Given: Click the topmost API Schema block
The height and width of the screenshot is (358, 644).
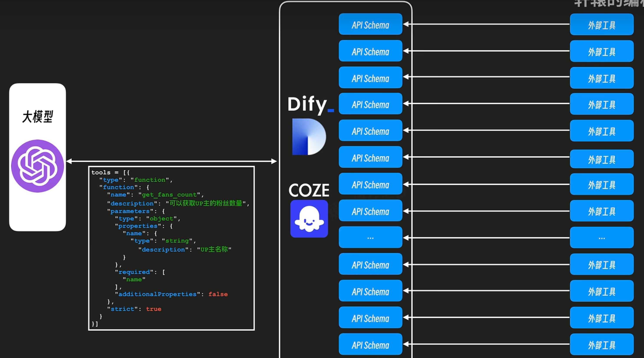Looking at the screenshot, I should pos(370,25).
